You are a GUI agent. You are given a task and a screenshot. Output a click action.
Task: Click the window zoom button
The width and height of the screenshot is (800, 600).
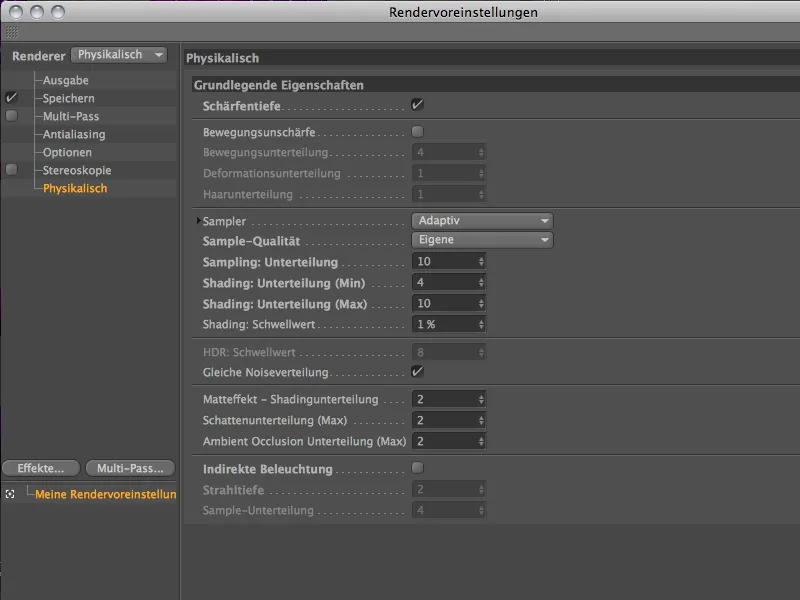[58, 12]
